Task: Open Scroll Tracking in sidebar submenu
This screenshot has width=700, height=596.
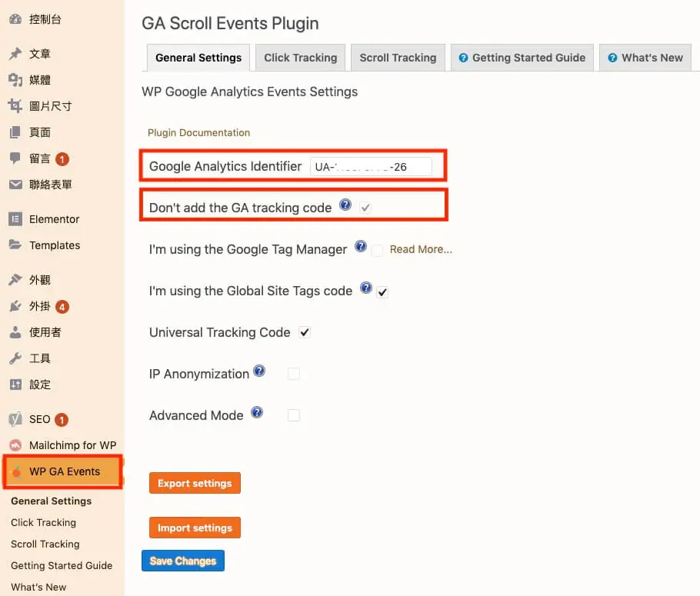Action: [x=45, y=544]
